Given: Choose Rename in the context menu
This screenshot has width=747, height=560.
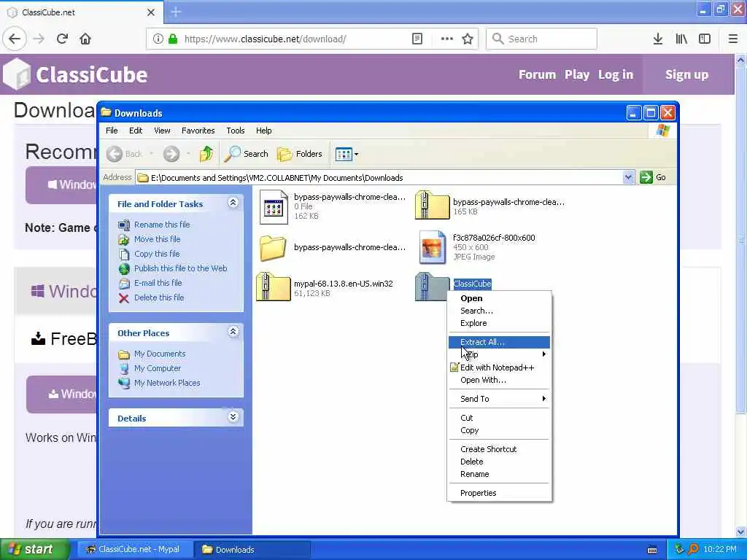Looking at the screenshot, I should [499, 474].
